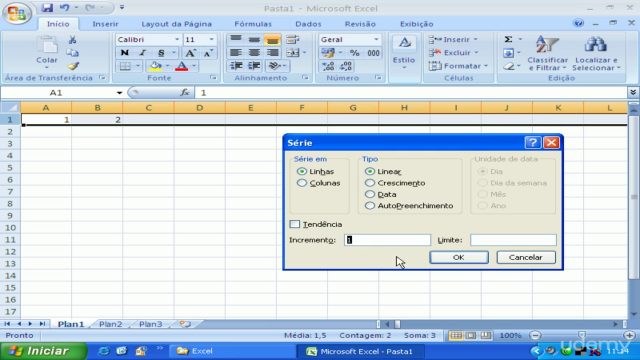Screen dimensions: 640x360
Task: Click the insert function fx icon
Action: (x=184, y=93)
